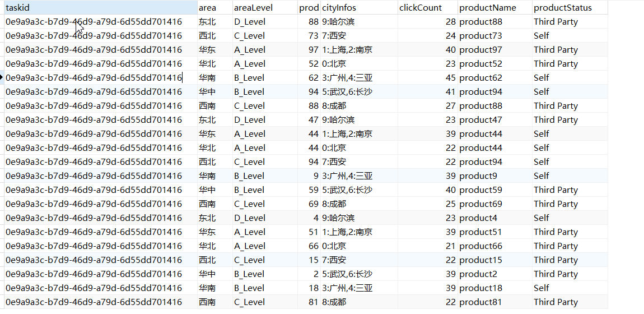Select 9:哈尔滨 in product47 row
The image size is (644, 314).
pyautogui.click(x=359, y=119)
